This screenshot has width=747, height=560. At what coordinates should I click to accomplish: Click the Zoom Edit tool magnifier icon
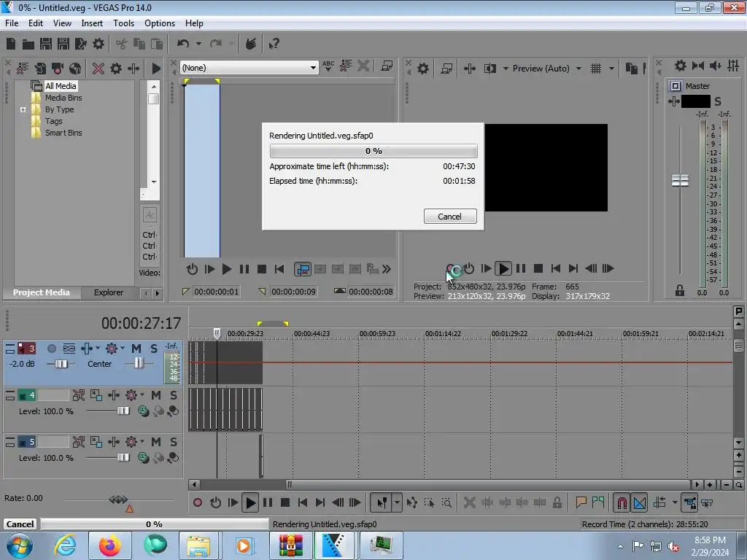point(446,502)
